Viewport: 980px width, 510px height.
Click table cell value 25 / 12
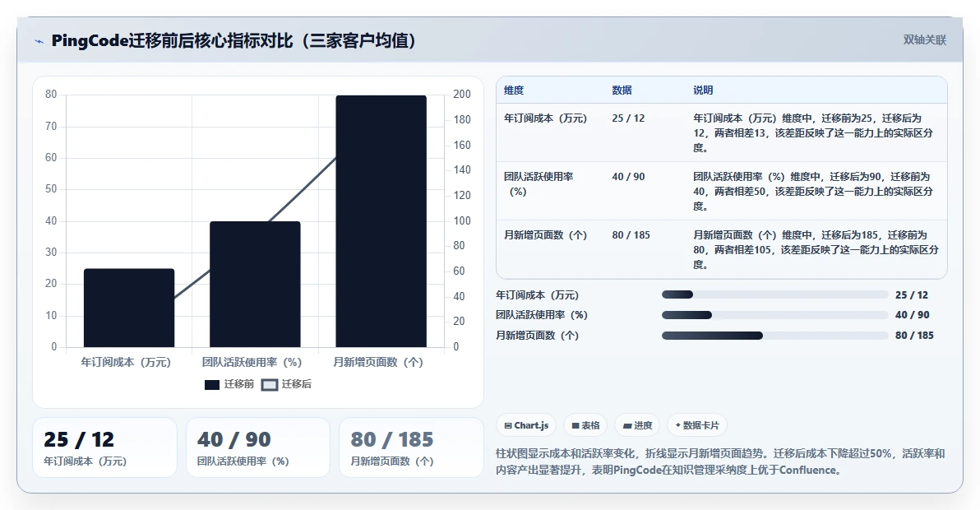pos(628,118)
